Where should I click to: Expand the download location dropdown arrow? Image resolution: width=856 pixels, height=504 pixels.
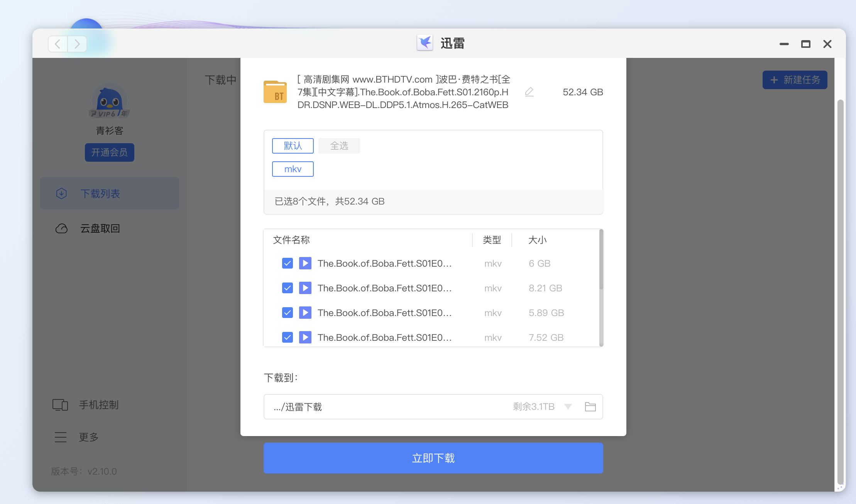(x=568, y=407)
